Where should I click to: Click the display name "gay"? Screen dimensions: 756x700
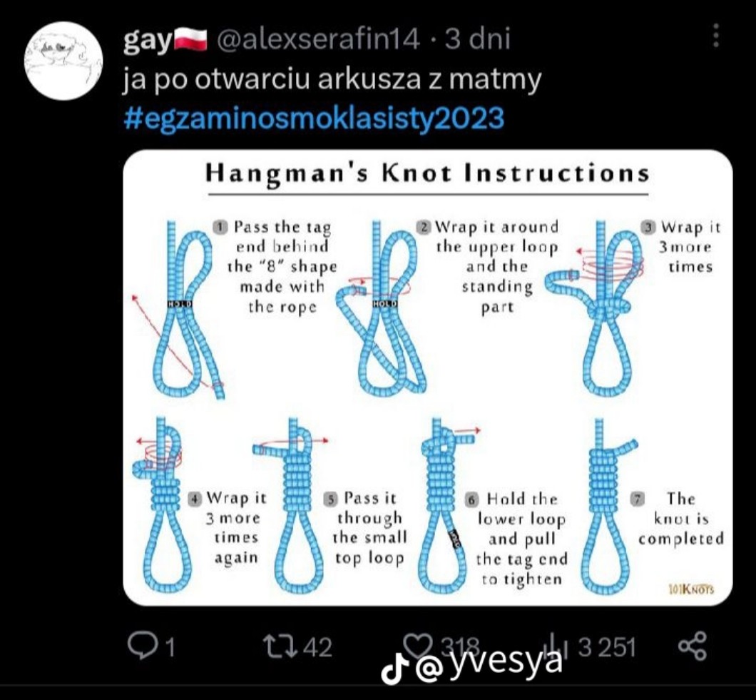(148, 41)
